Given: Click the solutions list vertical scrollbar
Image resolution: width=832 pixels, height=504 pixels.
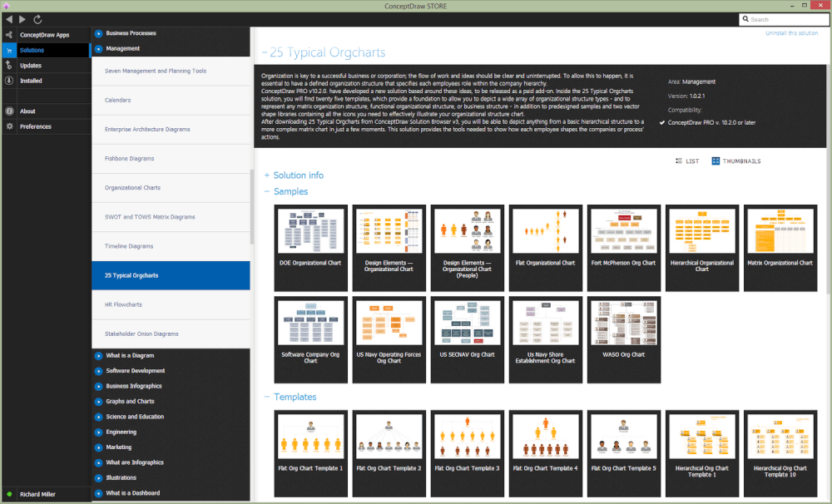Looking at the screenshot, I should click(x=252, y=207).
